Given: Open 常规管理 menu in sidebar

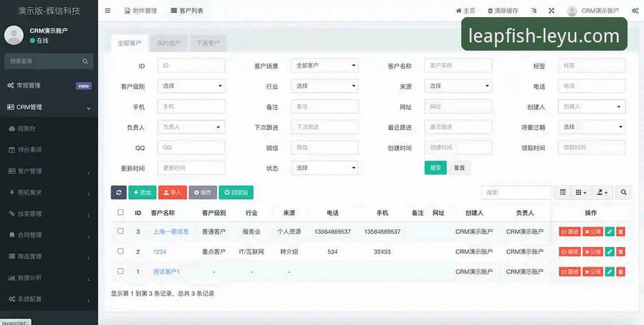Looking at the screenshot, I should click(49, 86).
